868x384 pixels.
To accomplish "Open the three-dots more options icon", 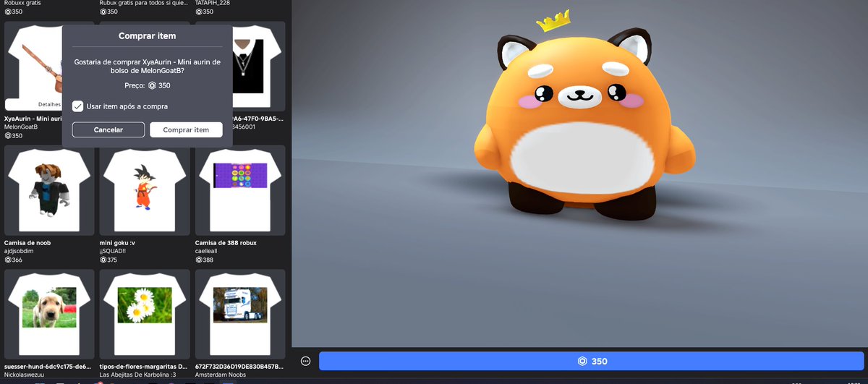I will click(x=305, y=361).
